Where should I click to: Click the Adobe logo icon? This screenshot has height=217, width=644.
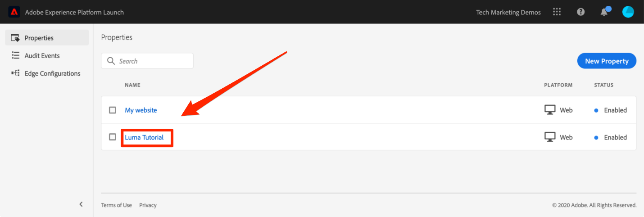pos(14,12)
